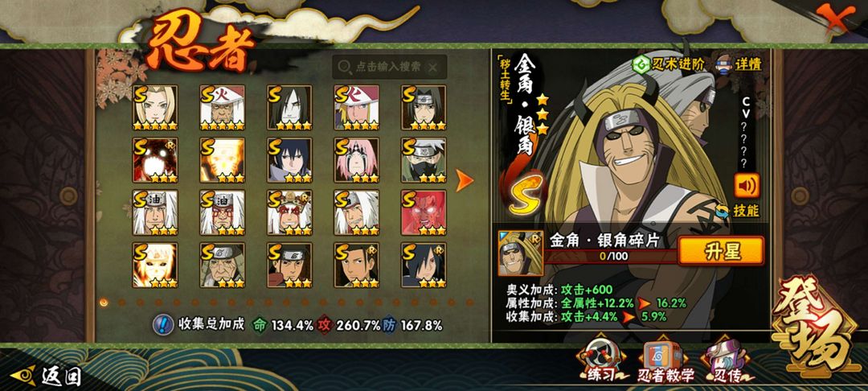Click the 升星 star-up button
Viewport: 868px width, 391px height.
click(721, 251)
